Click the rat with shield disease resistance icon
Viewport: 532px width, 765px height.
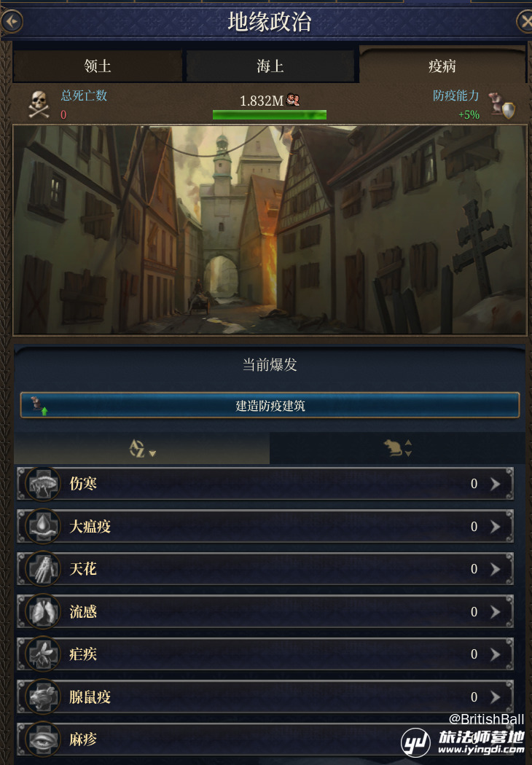coord(502,105)
